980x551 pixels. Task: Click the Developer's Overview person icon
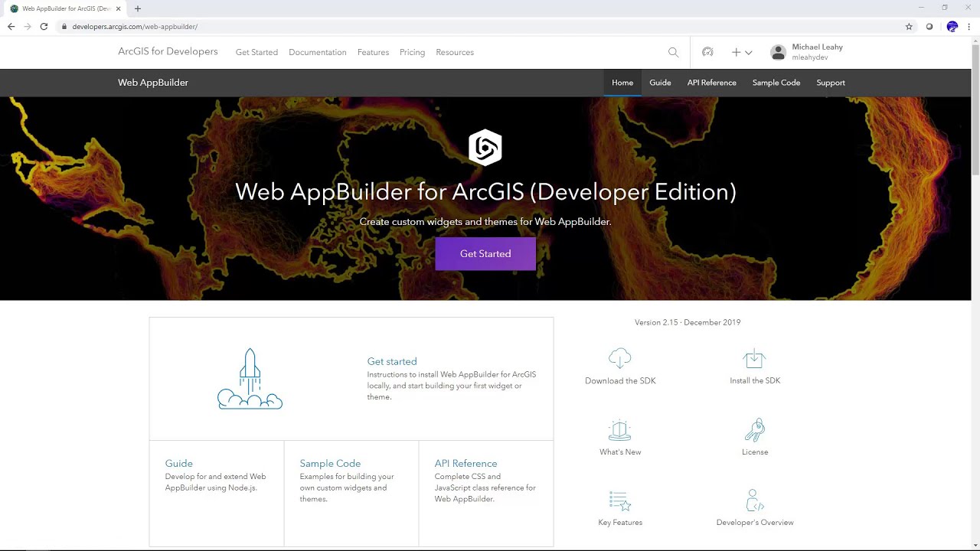pyautogui.click(x=754, y=500)
